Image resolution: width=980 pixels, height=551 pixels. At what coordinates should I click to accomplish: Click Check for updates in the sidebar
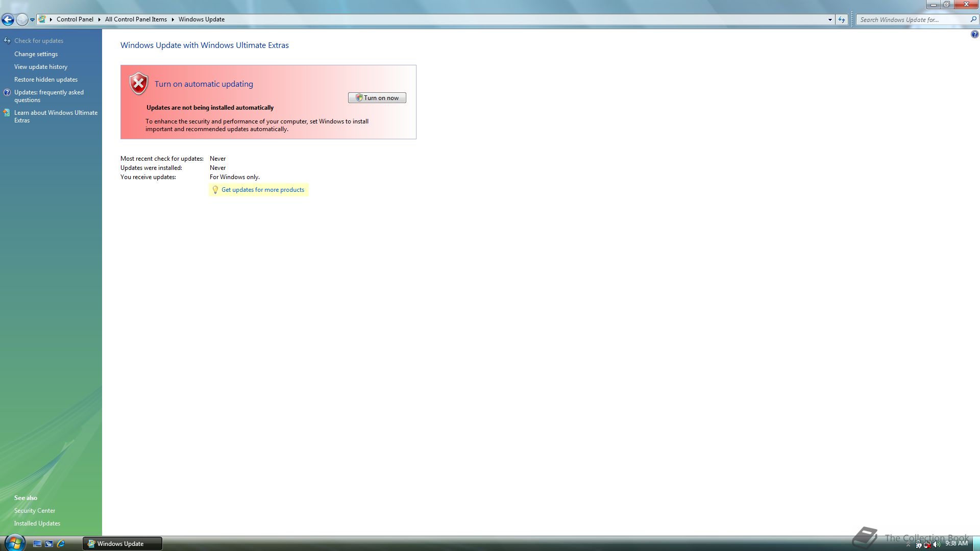[x=39, y=41]
